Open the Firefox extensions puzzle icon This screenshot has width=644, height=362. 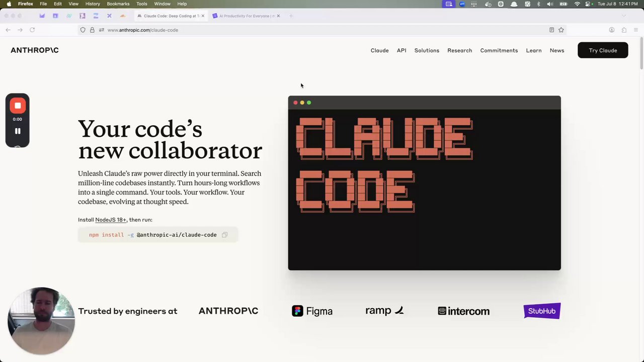[x=624, y=30]
